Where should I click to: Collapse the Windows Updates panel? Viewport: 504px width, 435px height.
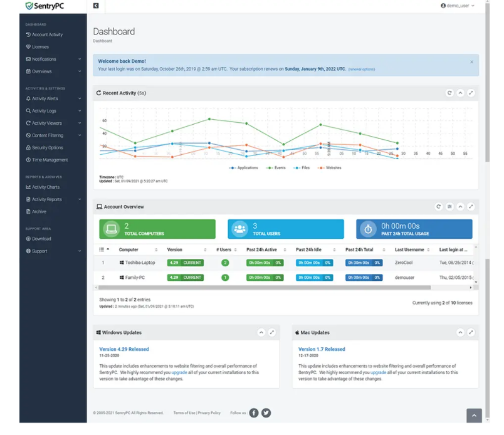[x=261, y=332]
